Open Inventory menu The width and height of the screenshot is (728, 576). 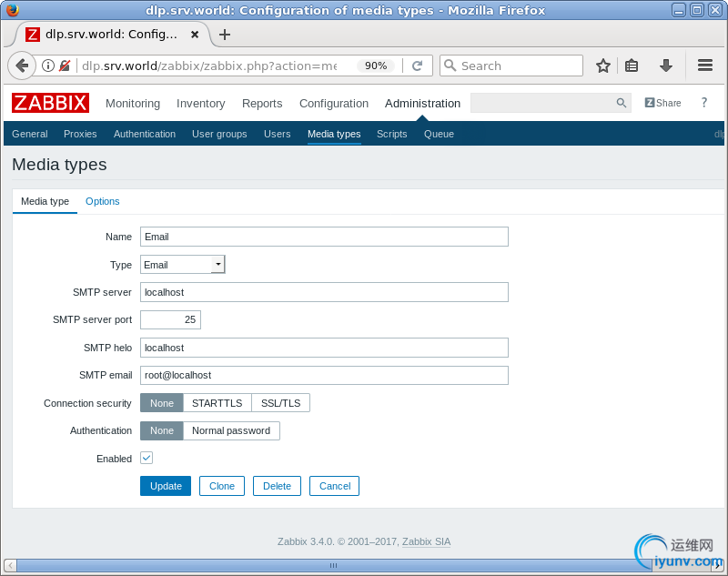(200, 104)
